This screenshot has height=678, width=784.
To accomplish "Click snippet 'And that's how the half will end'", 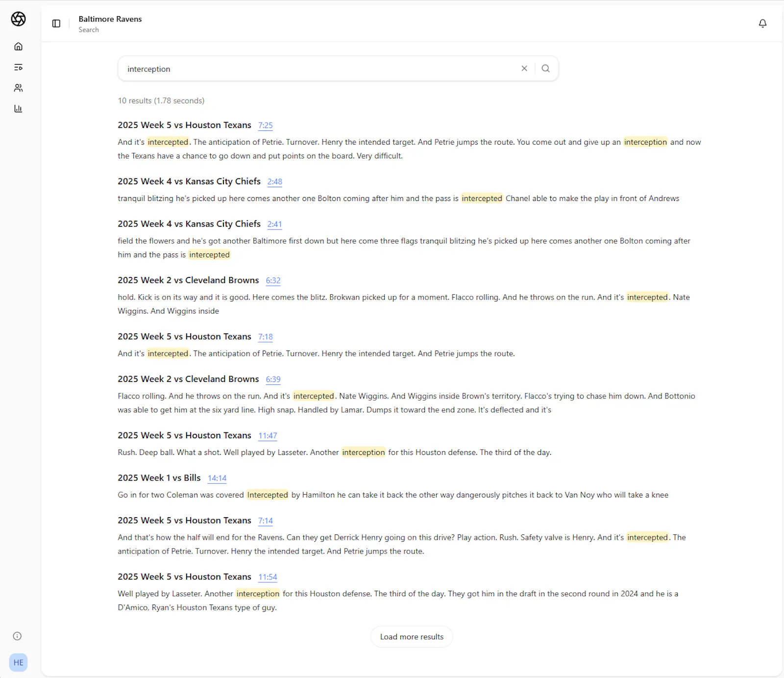I will pyautogui.click(x=402, y=545).
